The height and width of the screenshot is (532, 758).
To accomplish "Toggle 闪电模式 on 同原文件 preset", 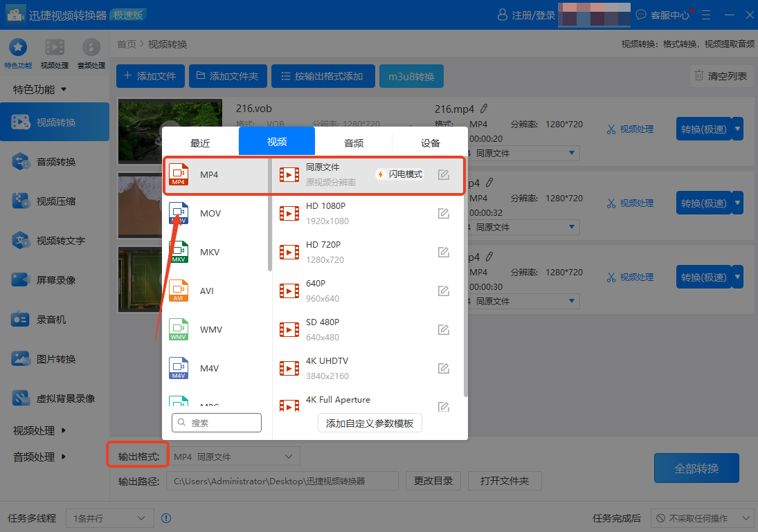I will click(399, 174).
